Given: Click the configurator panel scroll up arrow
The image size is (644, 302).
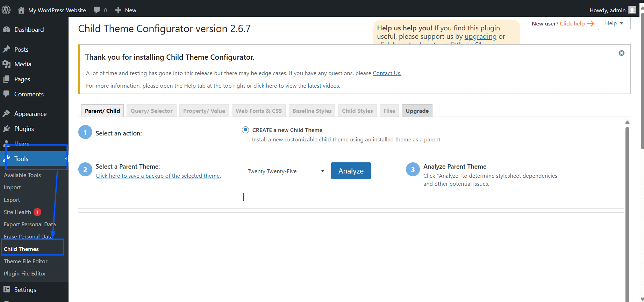Looking at the screenshot, I should pos(627,122).
